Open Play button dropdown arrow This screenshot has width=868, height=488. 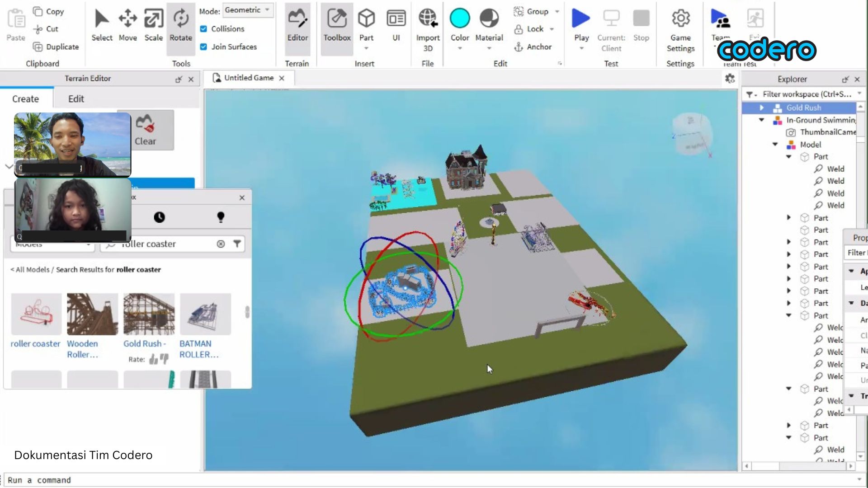[x=581, y=48]
